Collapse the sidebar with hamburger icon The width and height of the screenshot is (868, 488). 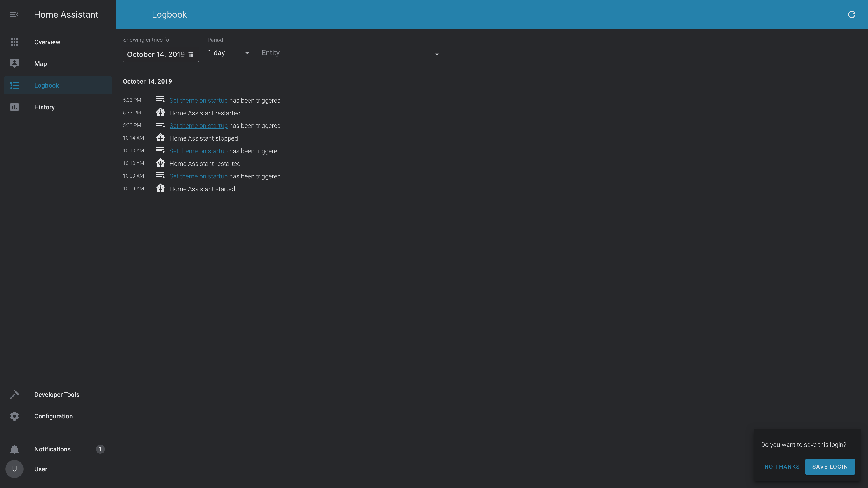tap(14, 14)
